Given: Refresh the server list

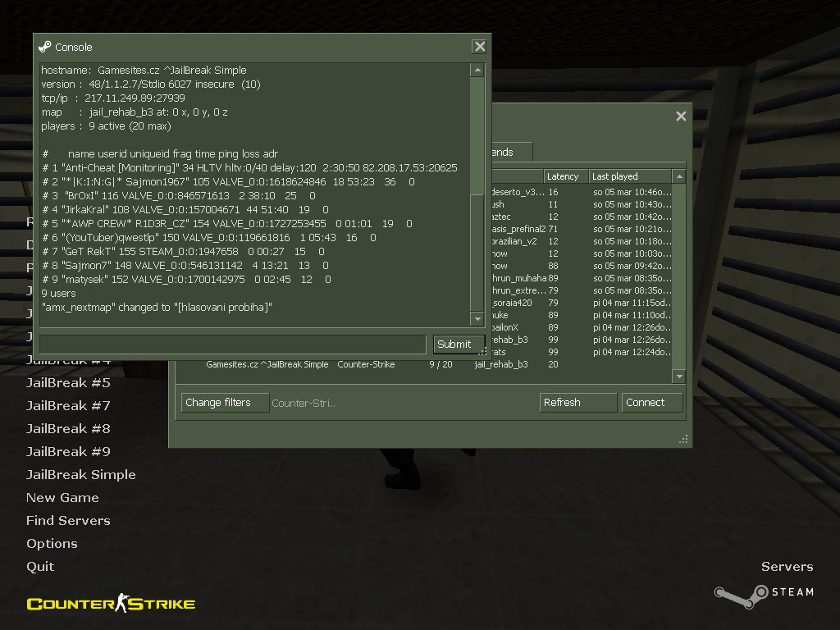Looking at the screenshot, I should [578, 402].
